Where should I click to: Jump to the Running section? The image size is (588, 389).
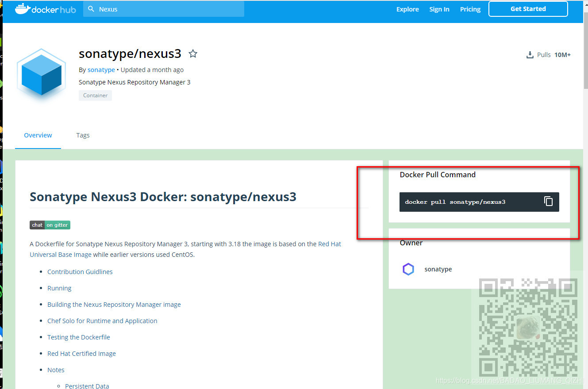tap(59, 288)
